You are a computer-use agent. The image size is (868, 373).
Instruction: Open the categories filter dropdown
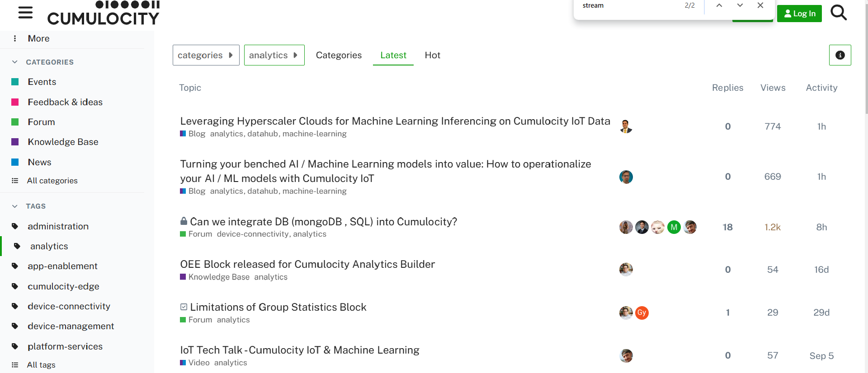pyautogui.click(x=206, y=55)
